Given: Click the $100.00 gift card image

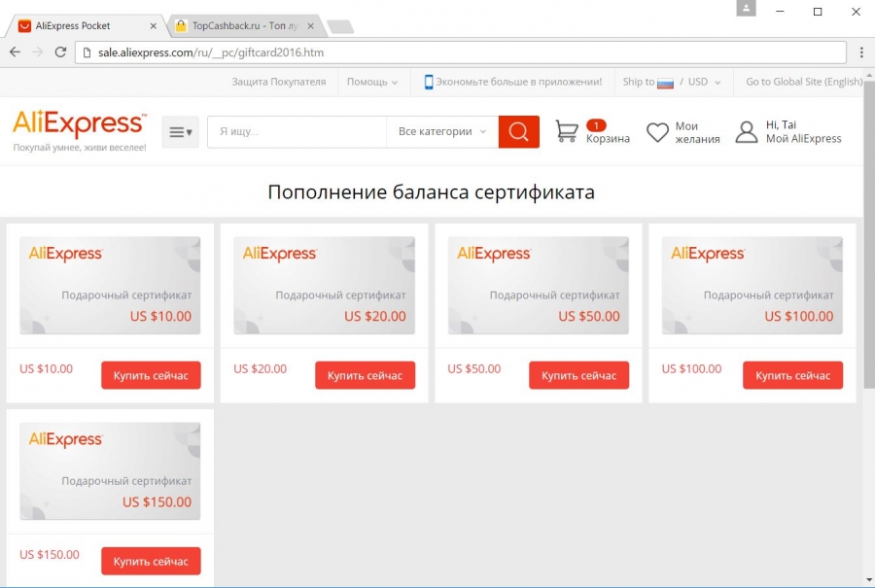Looking at the screenshot, I should click(x=752, y=285).
